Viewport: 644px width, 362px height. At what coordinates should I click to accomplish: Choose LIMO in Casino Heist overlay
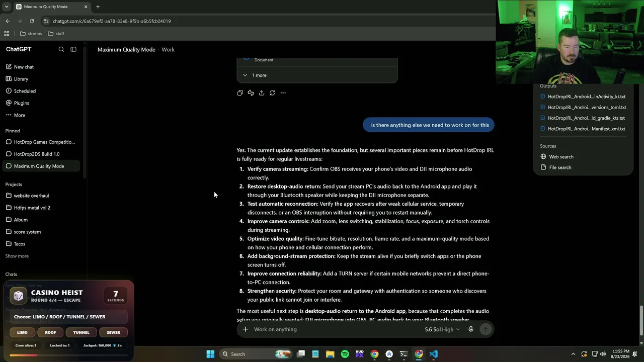pos(22,332)
